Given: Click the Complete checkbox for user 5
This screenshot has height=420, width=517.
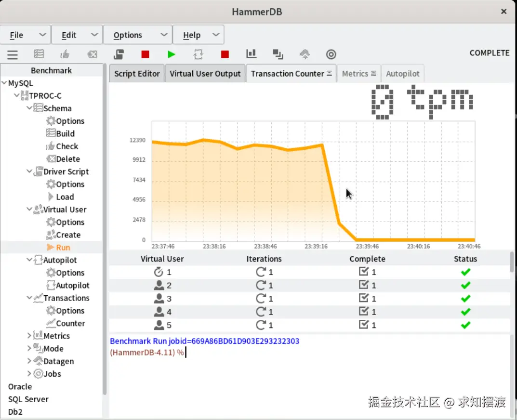Looking at the screenshot, I should tap(363, 325).
